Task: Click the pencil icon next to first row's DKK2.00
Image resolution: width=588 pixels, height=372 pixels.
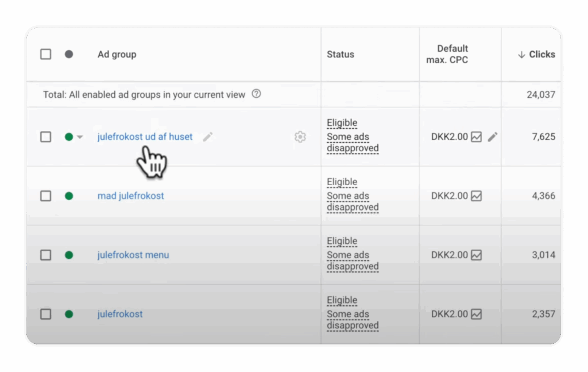Action: (493, 137)
